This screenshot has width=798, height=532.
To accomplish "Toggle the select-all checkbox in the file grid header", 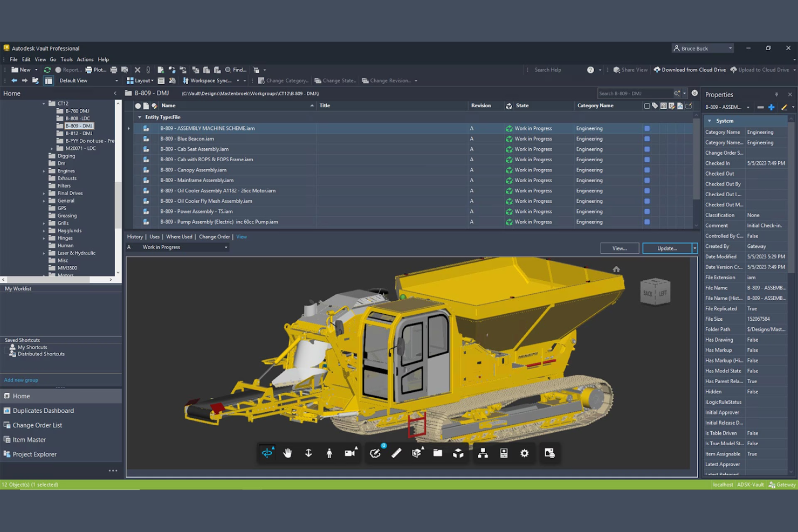I will click(x=646, y=106).
